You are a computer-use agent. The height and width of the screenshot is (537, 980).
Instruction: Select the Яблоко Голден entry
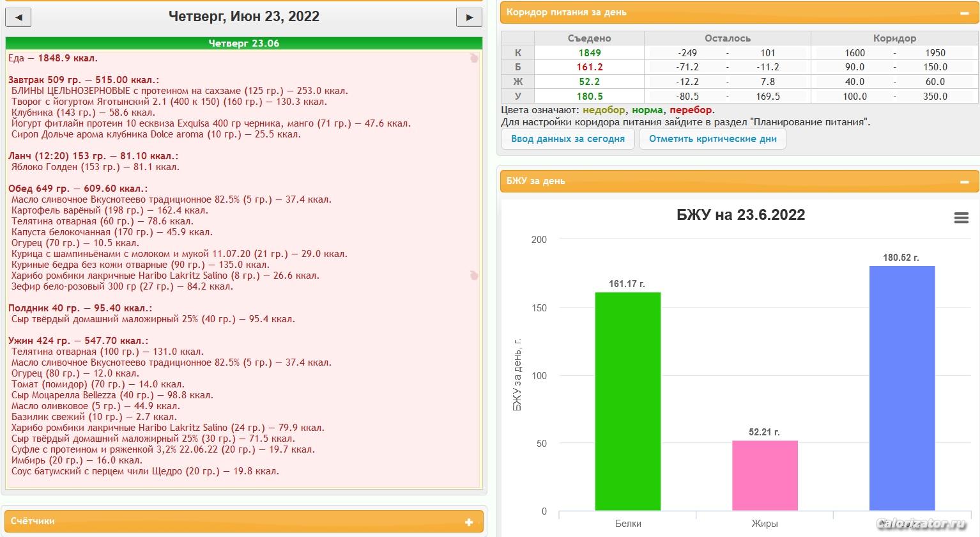(95, 167)
